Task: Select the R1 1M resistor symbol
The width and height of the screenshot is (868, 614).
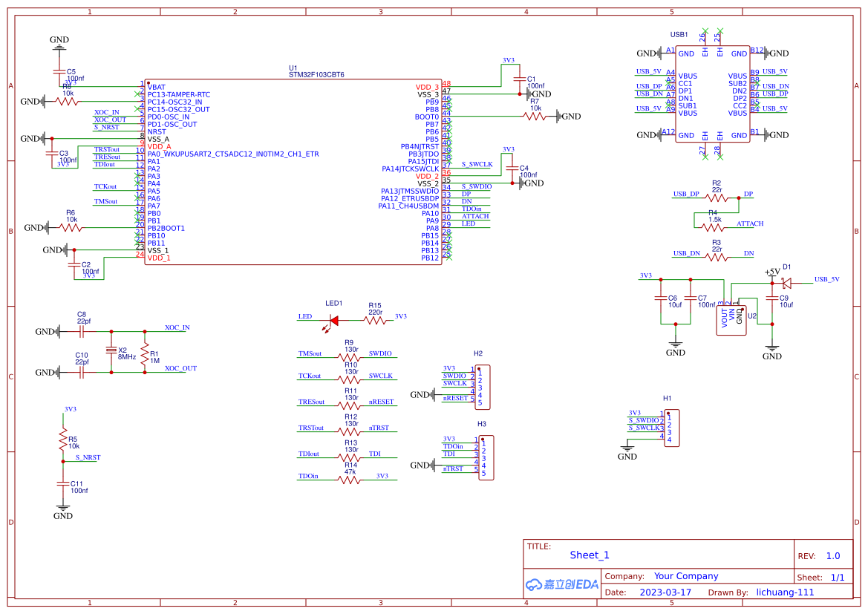Action: click(145, 352)
